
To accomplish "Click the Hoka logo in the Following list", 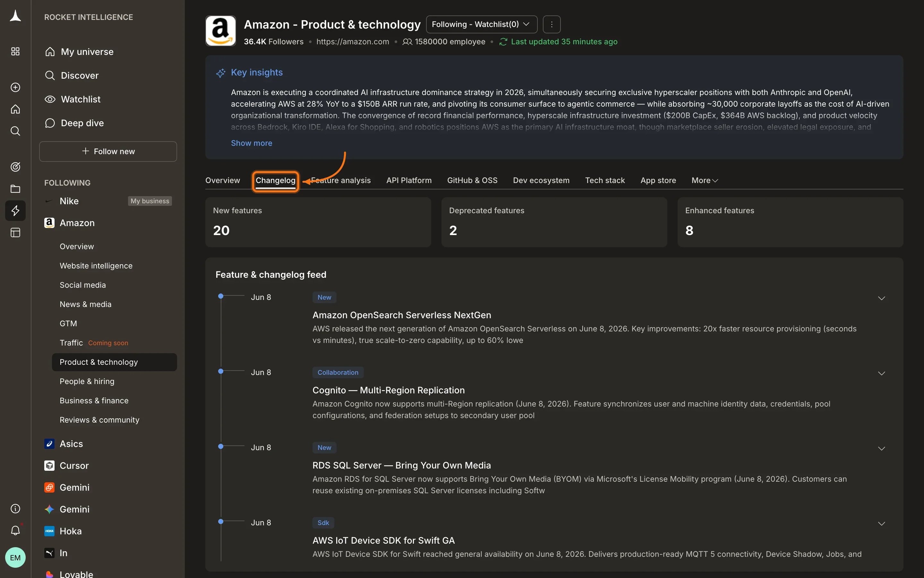I will tap(49, 531).
